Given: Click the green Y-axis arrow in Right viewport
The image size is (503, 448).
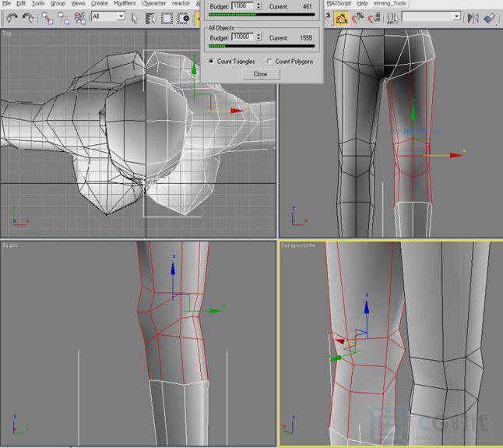Looking at the screenshot, I should point(214,310).
